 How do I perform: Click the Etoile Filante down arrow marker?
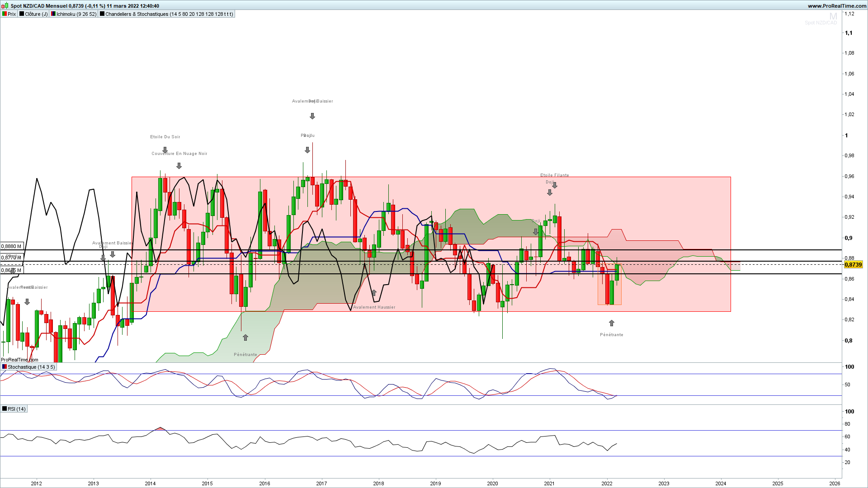[555, 185]
